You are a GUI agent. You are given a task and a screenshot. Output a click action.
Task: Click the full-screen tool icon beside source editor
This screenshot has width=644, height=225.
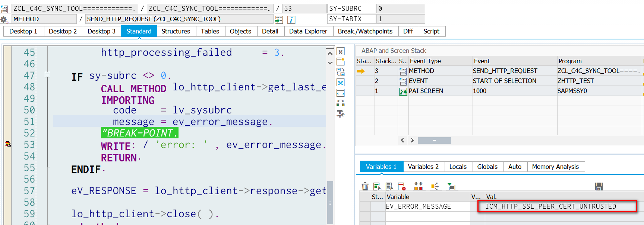[x=341, y=82]
